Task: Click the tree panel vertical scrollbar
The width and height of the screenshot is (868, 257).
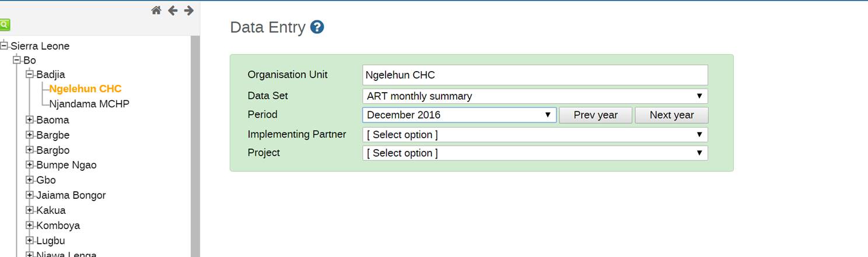Action: pos(195,146)
